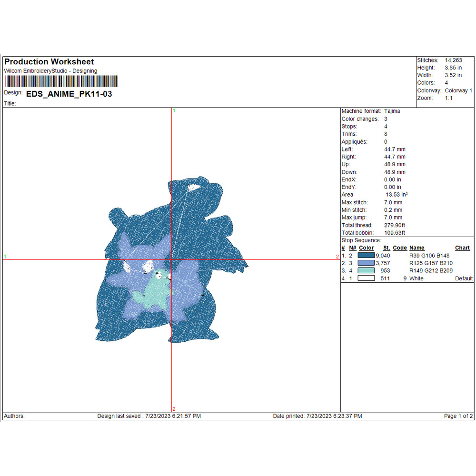Click the Color column header

tap(366, 248)
